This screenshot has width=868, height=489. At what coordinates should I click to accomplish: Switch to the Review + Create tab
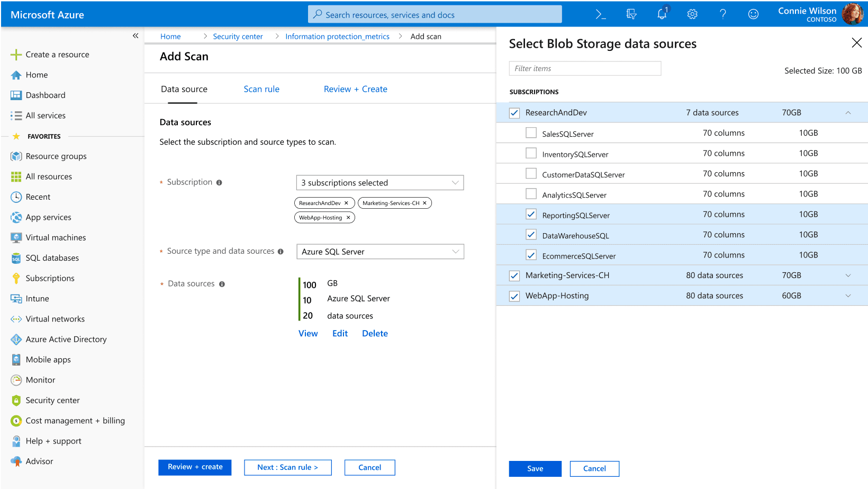coord(356,89)
